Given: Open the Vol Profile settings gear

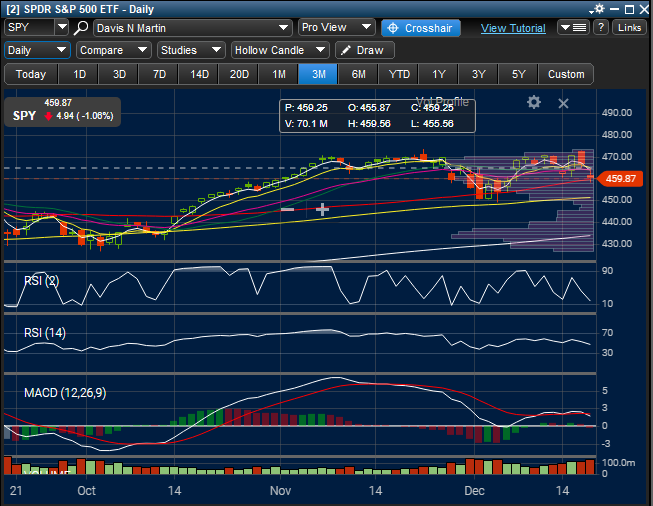Looking at the screenshot, I should (533, 102).
